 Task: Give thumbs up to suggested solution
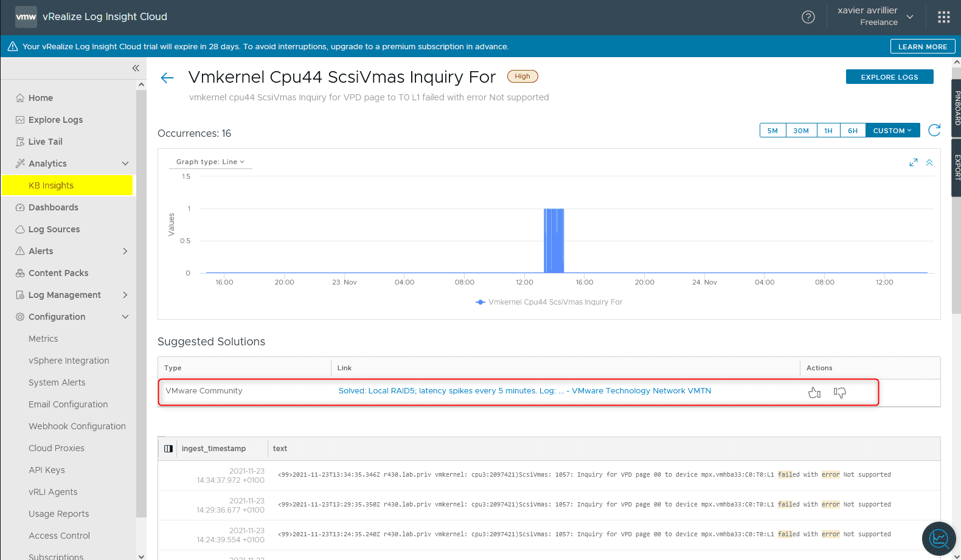(x=814, y=393)
